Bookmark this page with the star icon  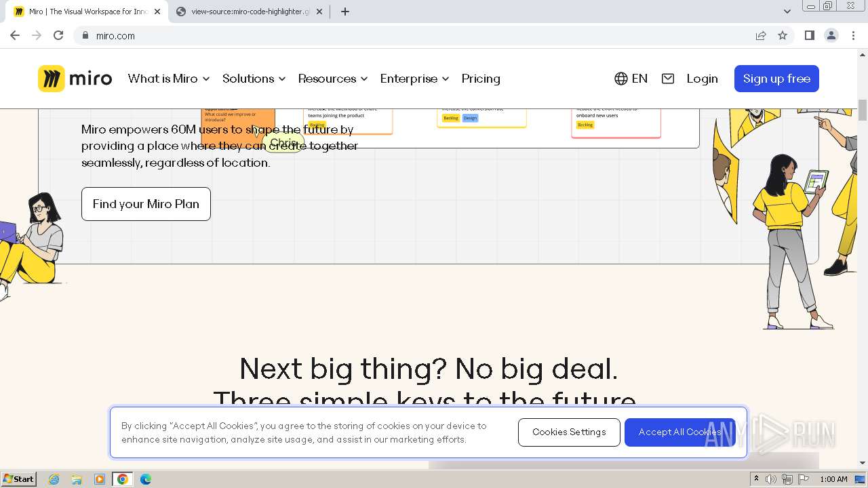pos(783,35)
